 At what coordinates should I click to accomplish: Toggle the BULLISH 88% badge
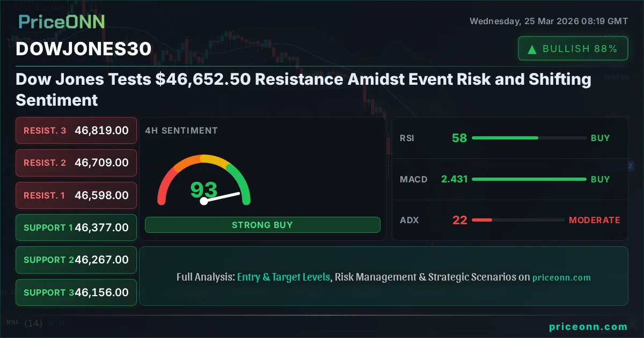(x=573, y=48)
